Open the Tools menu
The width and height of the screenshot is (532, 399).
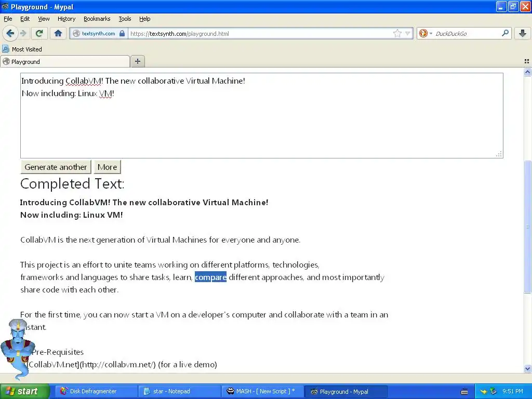tap(125, 19)
